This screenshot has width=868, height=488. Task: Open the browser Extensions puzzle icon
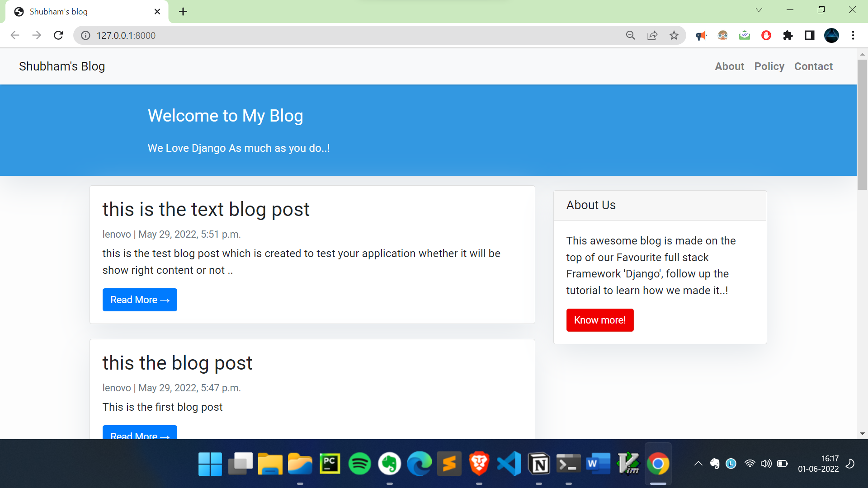[788, 35]
